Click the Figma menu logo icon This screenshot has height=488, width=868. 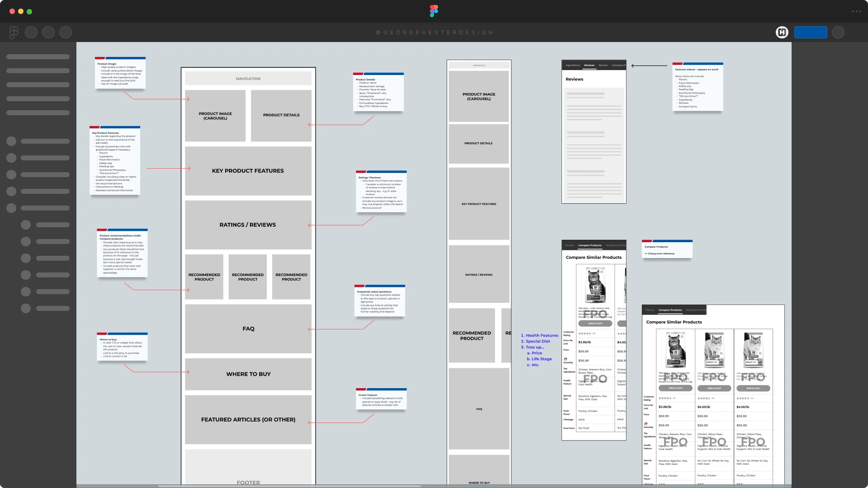click(x=13, y=32)
